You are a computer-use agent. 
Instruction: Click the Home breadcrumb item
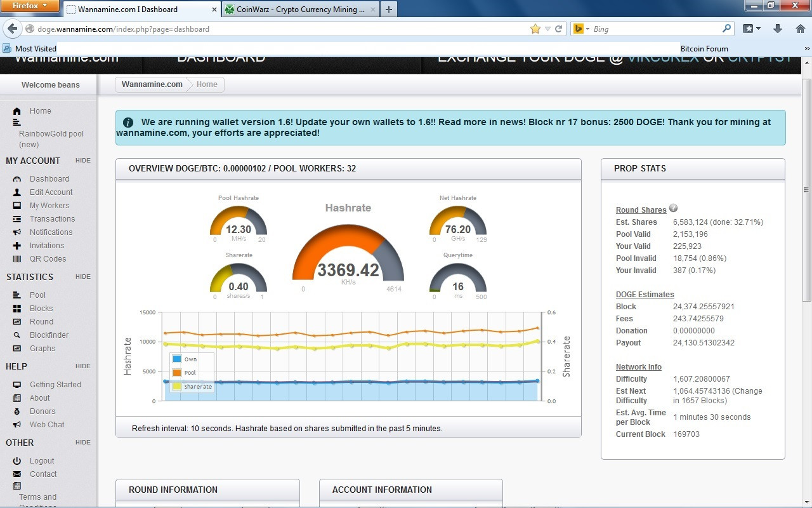207,84
